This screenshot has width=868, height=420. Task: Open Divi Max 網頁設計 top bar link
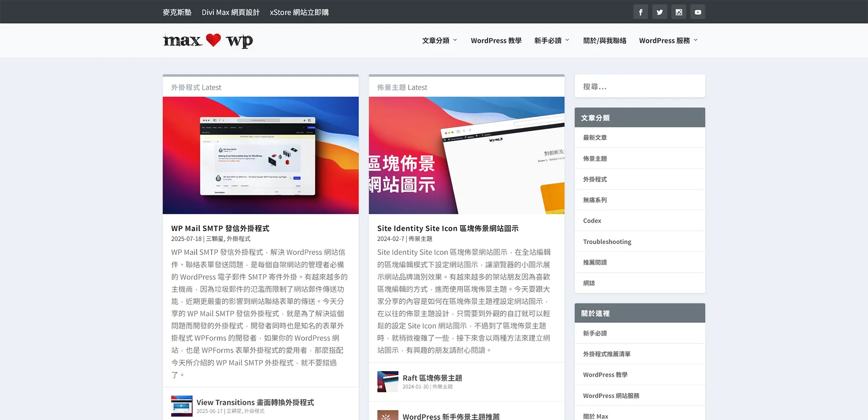(x=231, y=12)
